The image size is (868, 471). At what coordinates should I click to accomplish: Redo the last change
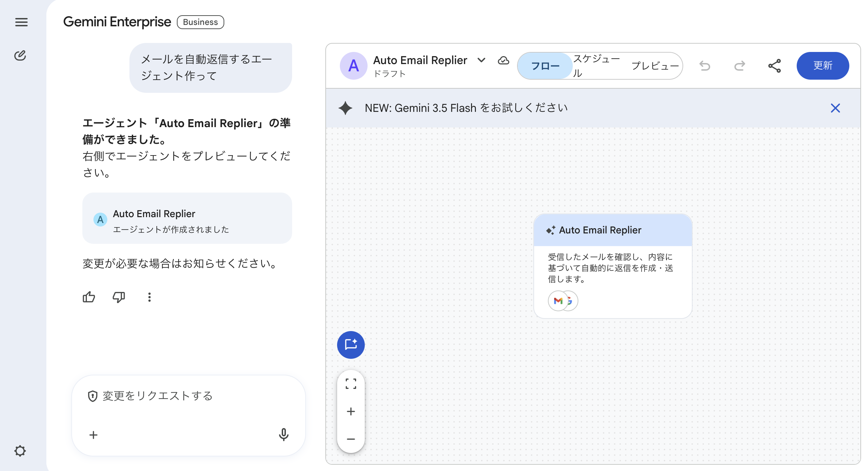pos(740,65)
